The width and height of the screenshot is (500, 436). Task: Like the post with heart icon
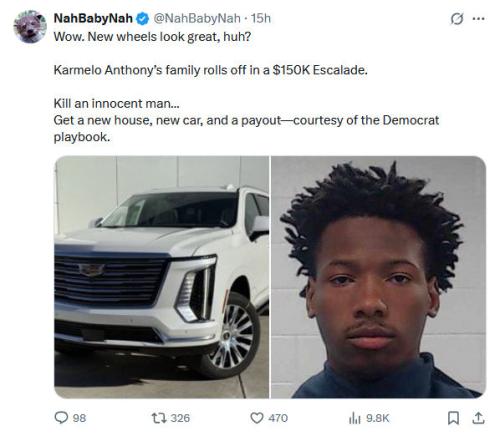pyautogui.click(x=257, y=418)
